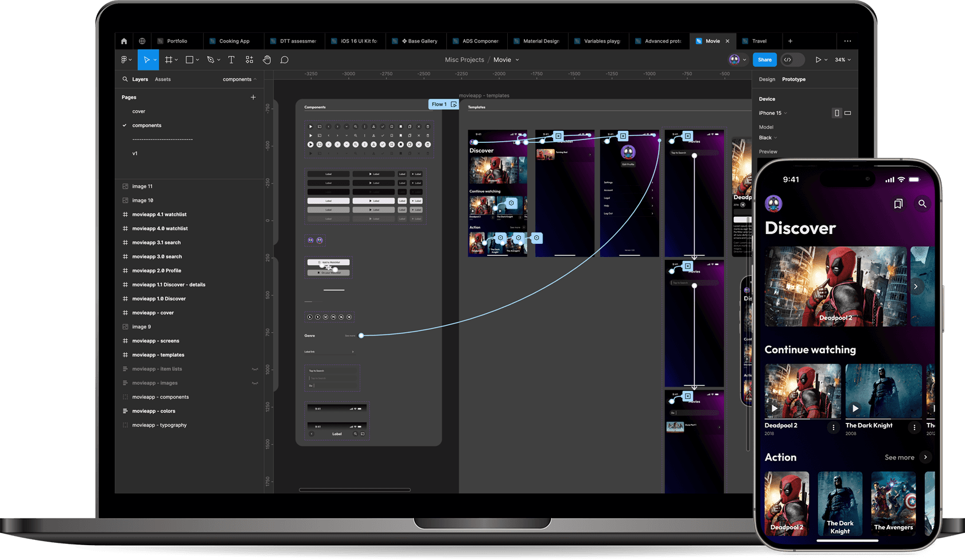Select the cover page
The image size is (965, 560).
click(x=139, y=111)
